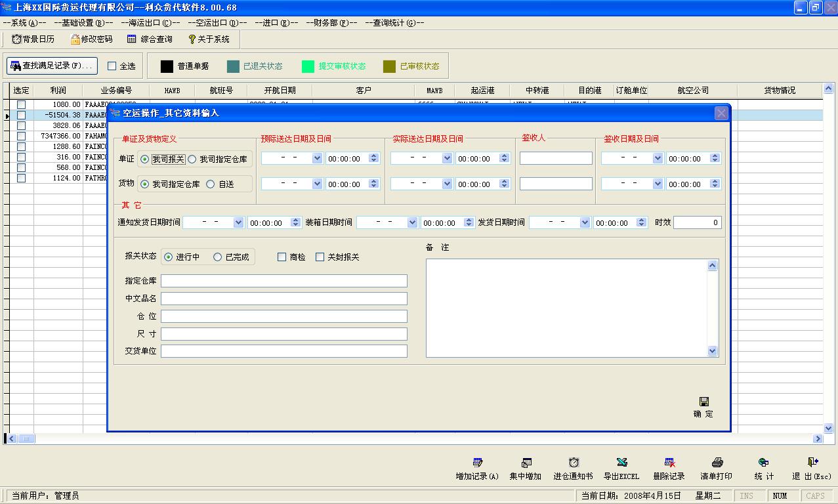Adjust 装箱日期时间 time spinner
838x504 pixels.
click(x=469, y=223)
